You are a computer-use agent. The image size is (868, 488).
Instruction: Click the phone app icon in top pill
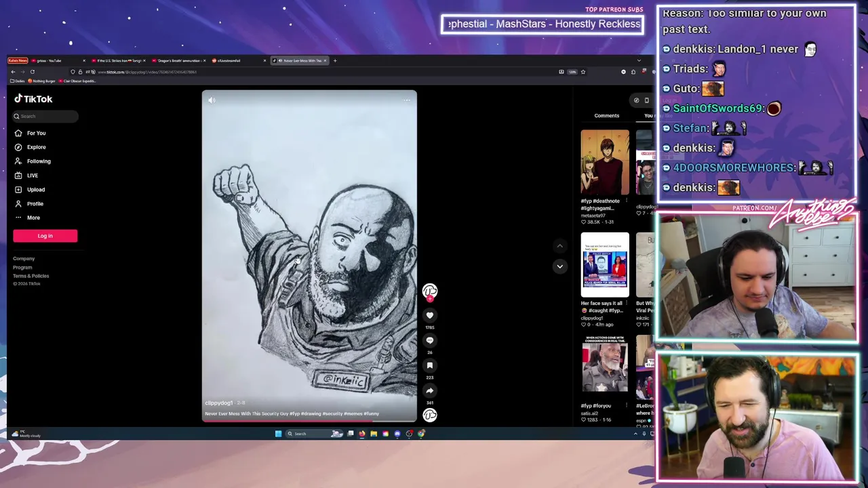coord(647,100)
